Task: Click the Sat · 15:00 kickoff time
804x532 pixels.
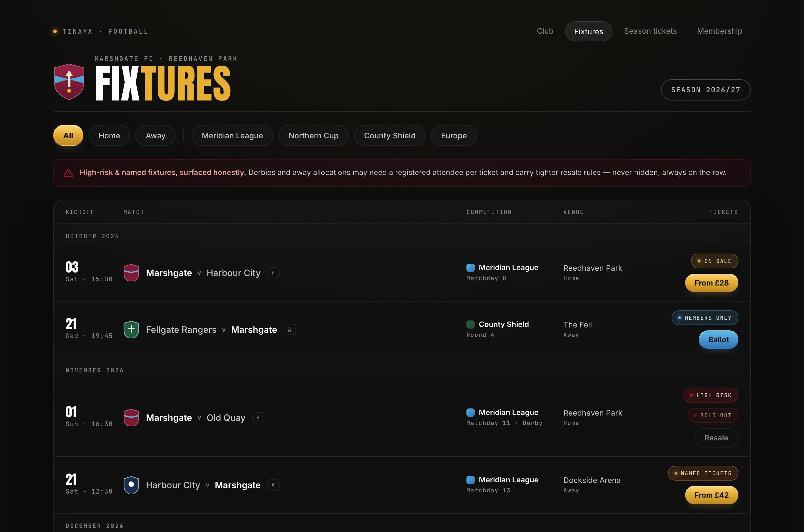Action: [89, 279]
